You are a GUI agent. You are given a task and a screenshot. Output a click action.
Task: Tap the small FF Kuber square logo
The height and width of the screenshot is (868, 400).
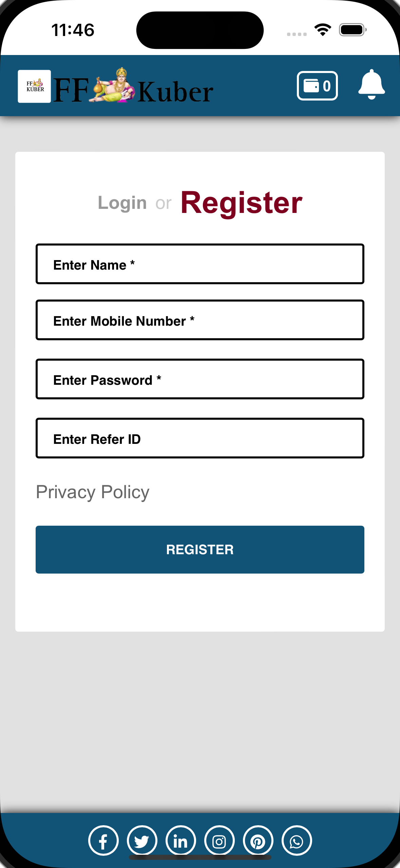click(x=35, y=86)
